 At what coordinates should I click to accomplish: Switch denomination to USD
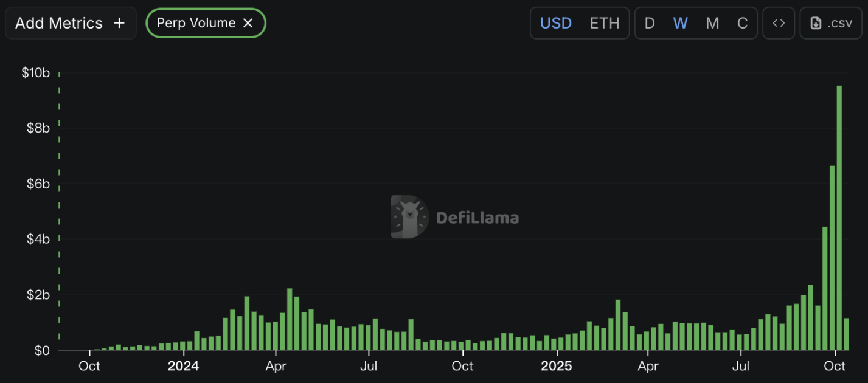[556, 23]
